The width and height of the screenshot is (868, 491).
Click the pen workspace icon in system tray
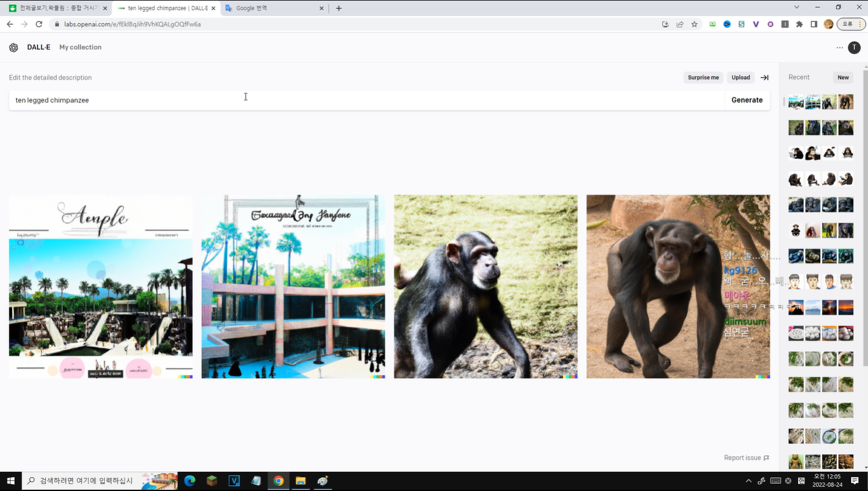tap(762, 481)
